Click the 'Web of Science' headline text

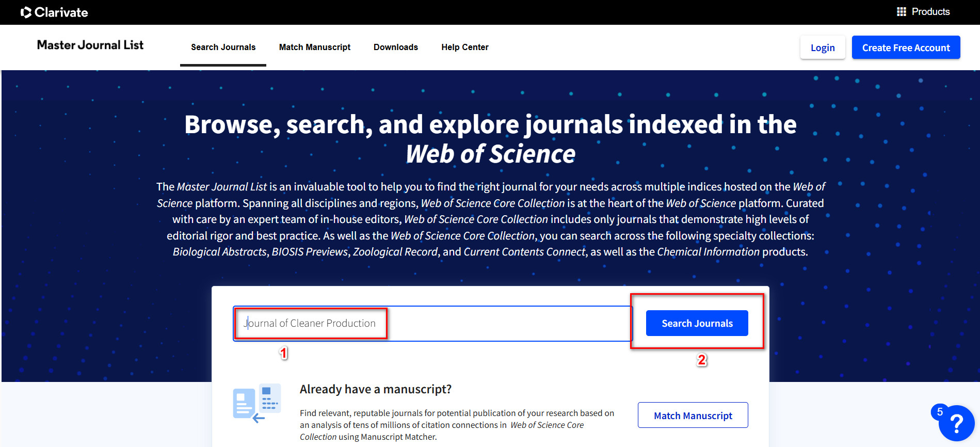490,154
